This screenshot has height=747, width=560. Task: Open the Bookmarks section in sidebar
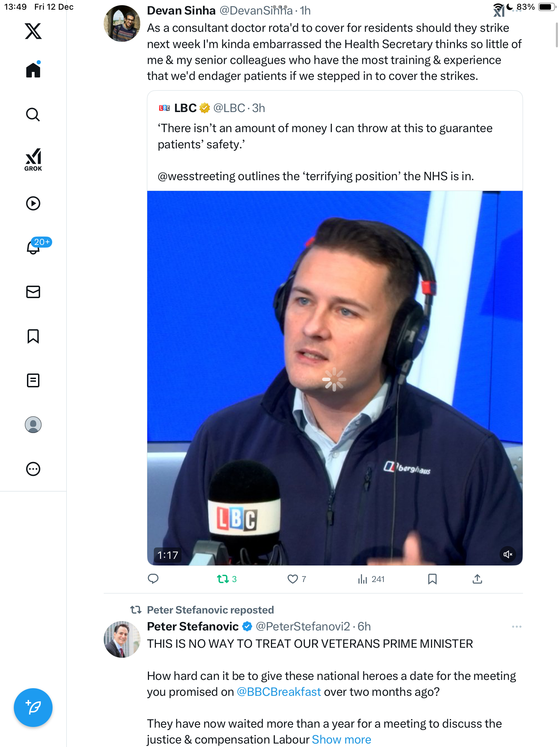33,336
